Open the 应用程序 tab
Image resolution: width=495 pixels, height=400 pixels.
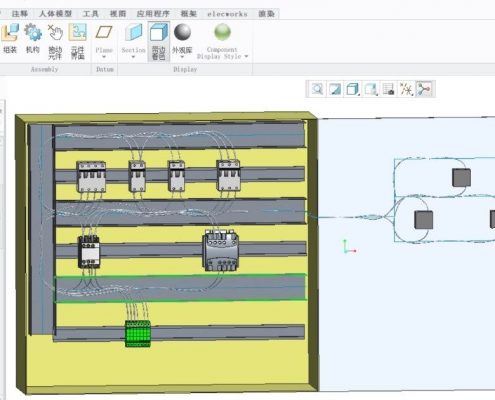click(x=153, y=14)
